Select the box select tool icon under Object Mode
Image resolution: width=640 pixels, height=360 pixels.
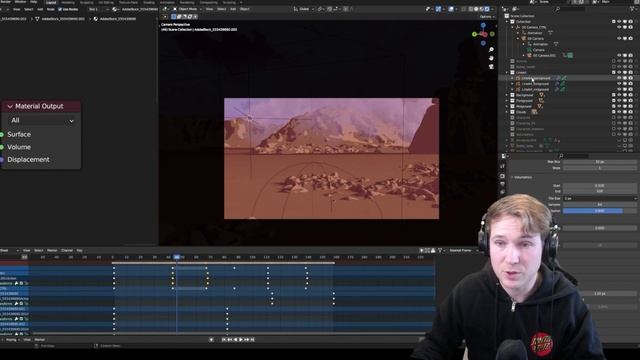coord(173,17)
